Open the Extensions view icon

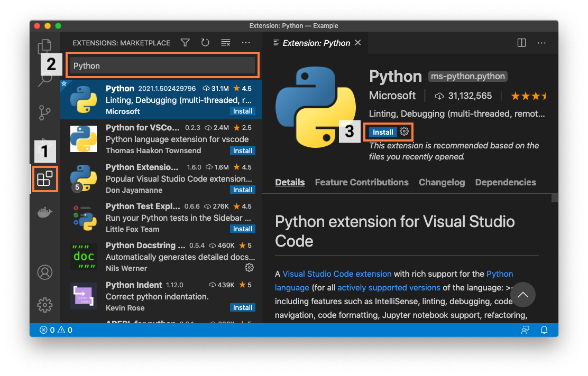44,179
